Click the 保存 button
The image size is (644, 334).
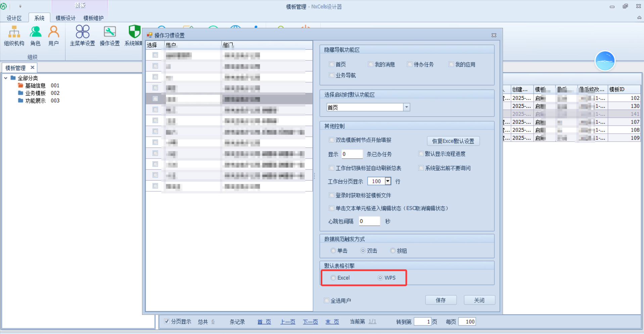click(x=441, y=300)
